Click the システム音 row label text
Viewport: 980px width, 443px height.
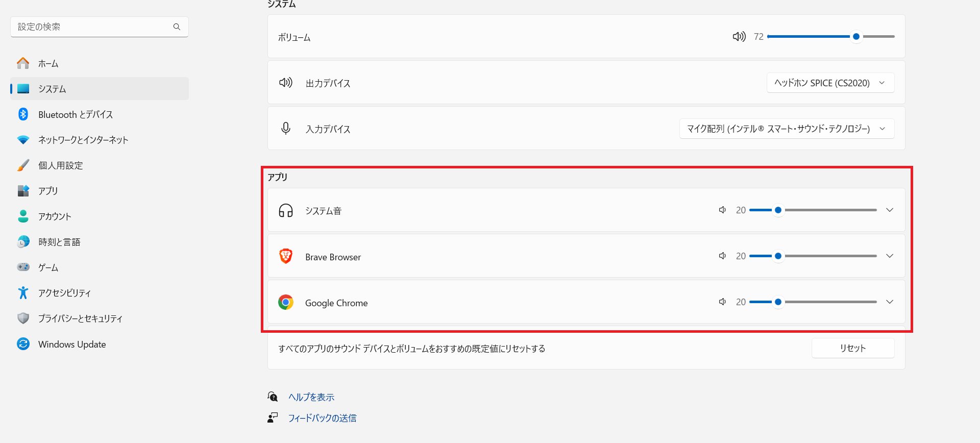[x=324, y=211]
